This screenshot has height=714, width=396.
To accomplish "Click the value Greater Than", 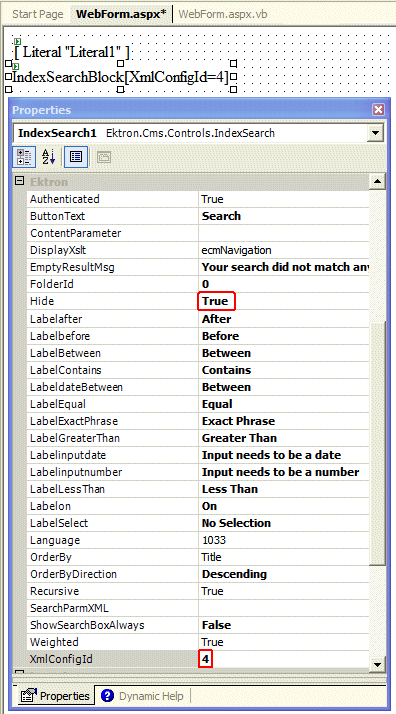I will pyautogui.click(x=239, y=438).
